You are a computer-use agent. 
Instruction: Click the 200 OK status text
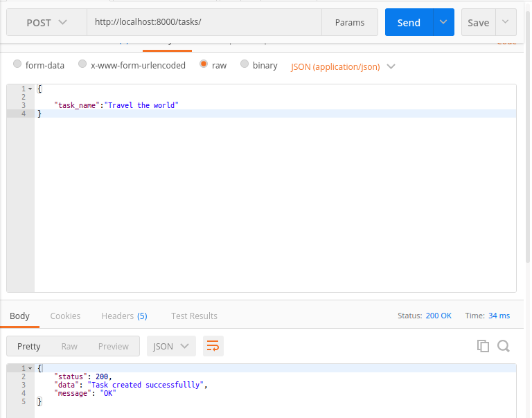[x=438, y=316]
